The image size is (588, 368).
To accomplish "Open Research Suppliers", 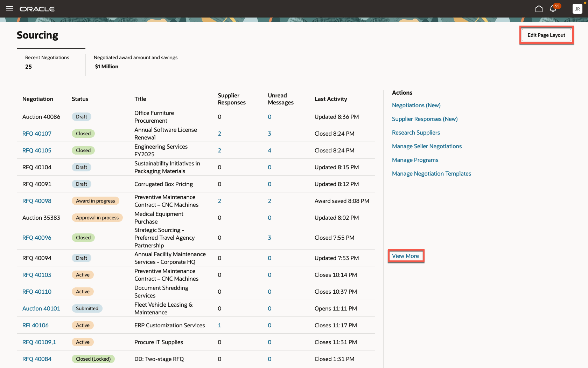I will point(416,132).
